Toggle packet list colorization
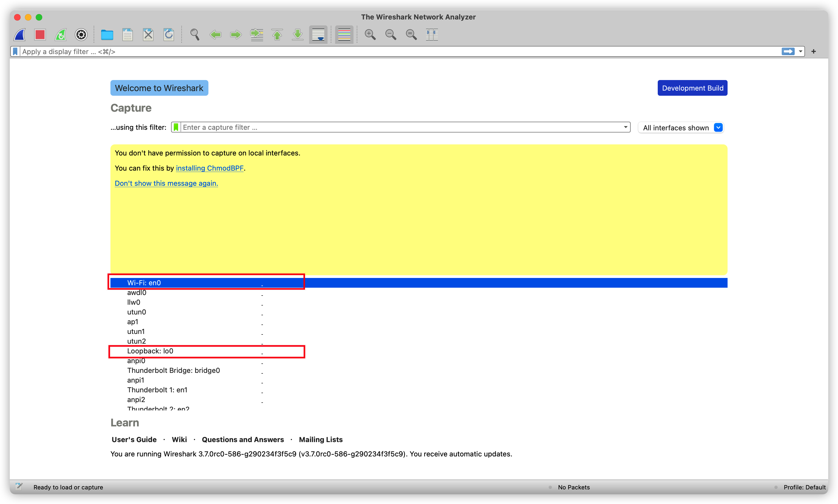The width and height of the screenshot is (838, 504). 344,34
